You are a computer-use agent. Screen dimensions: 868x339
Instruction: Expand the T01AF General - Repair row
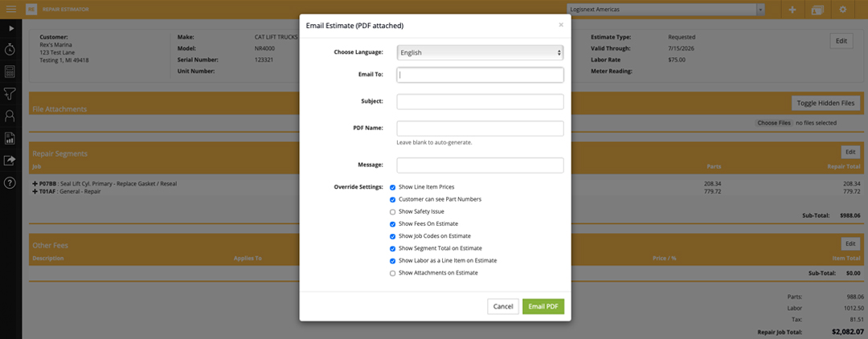click(x=35, y=191)
